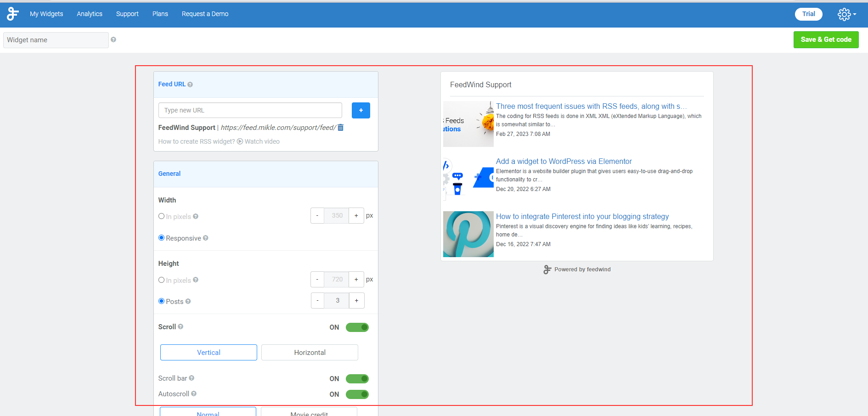Click Save & Get code button
The image size is (868, 416).
point(826,39)
